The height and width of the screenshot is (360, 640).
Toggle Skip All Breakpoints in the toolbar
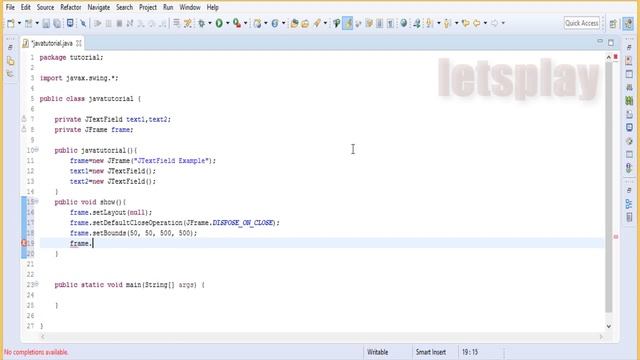83,23
